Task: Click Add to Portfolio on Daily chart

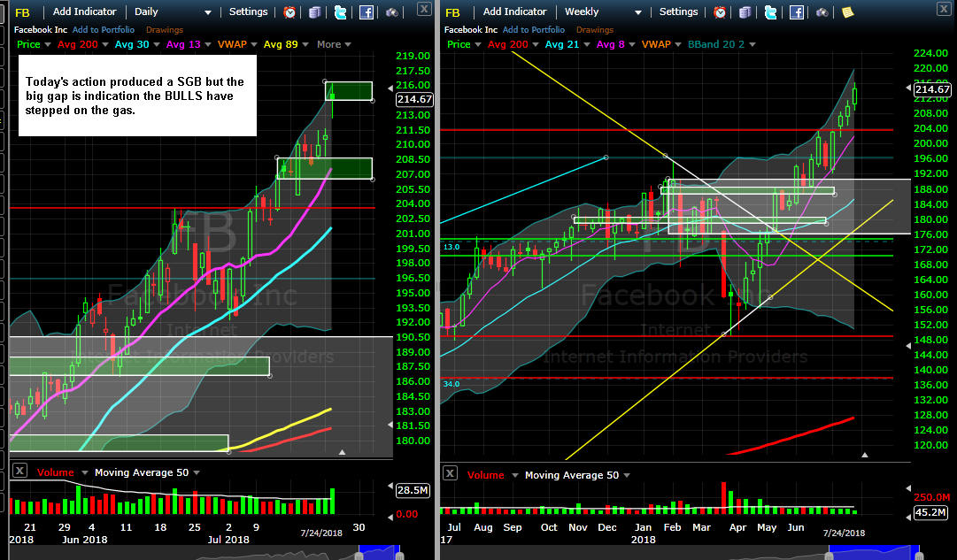Action: pos(104,29)
